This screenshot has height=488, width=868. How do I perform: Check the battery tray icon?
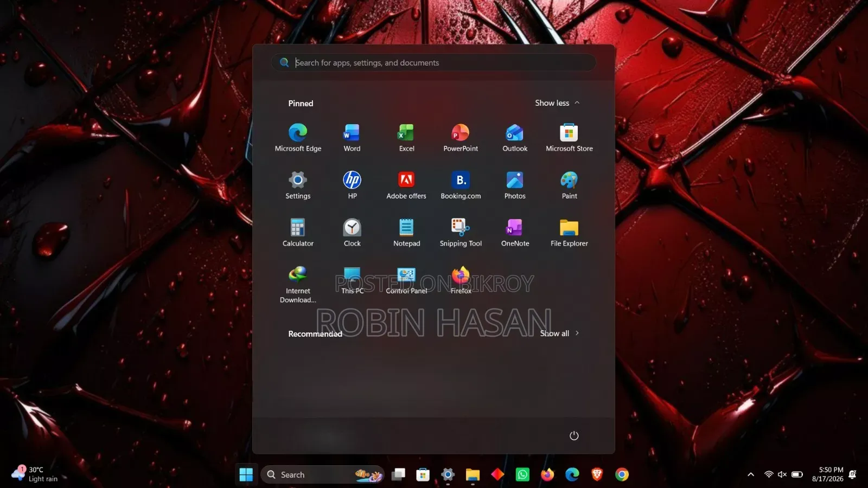click(x=797, y=475)
